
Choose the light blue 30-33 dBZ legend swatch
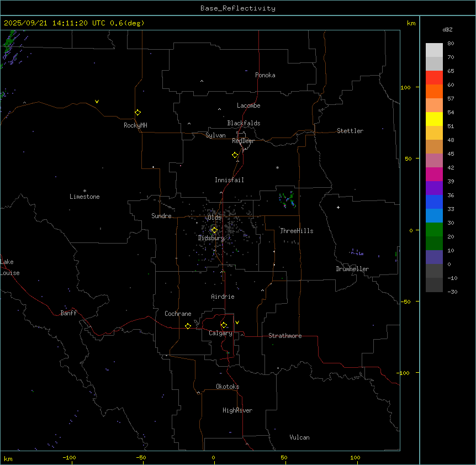click(434, 215)
